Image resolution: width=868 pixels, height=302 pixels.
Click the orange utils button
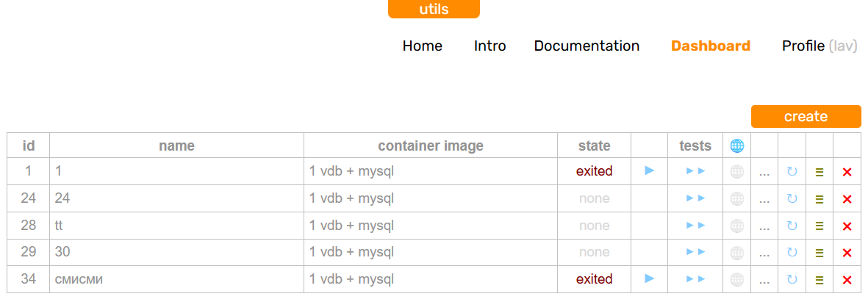[x=434, y=9]
